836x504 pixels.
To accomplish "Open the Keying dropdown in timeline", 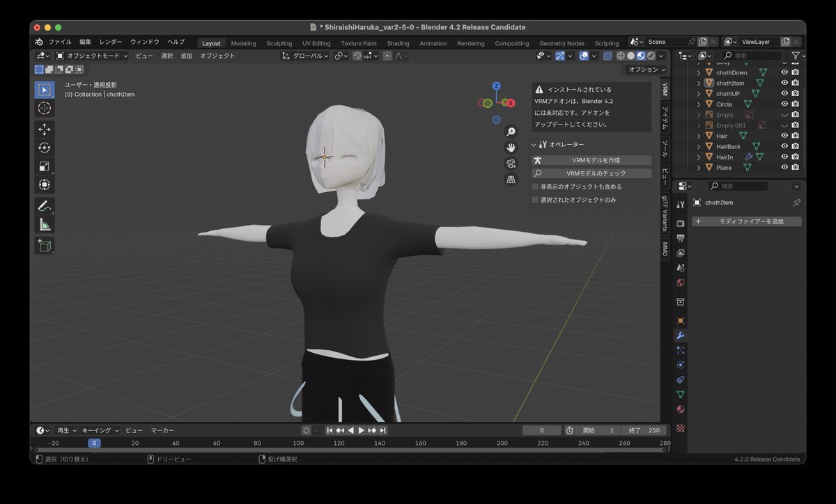I will pos(100,430).
